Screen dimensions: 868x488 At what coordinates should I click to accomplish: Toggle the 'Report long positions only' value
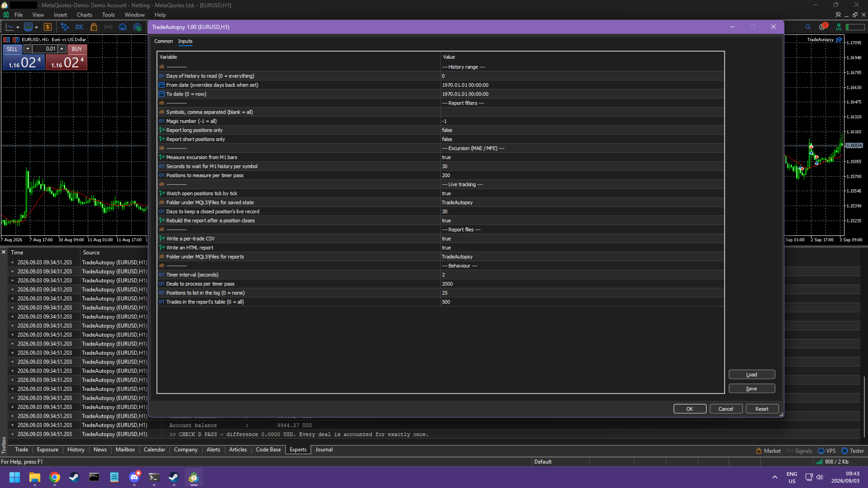click(582, 130)
